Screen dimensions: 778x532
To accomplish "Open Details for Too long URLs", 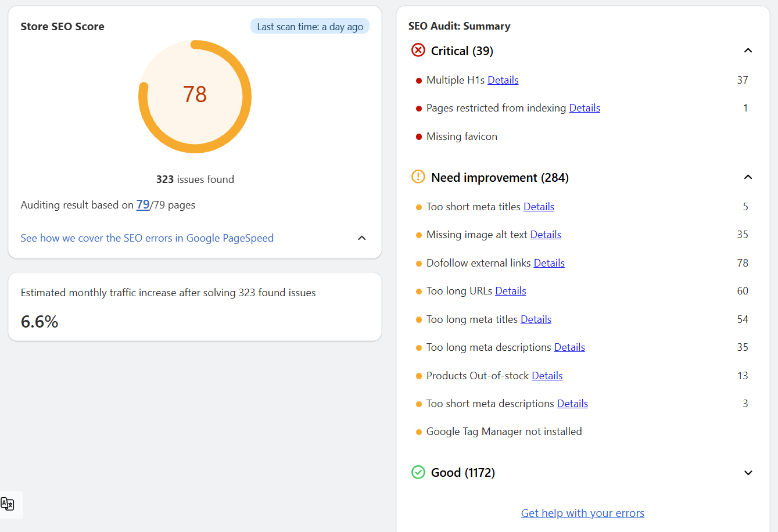I will pyautogui.click(x=510, y=290).
